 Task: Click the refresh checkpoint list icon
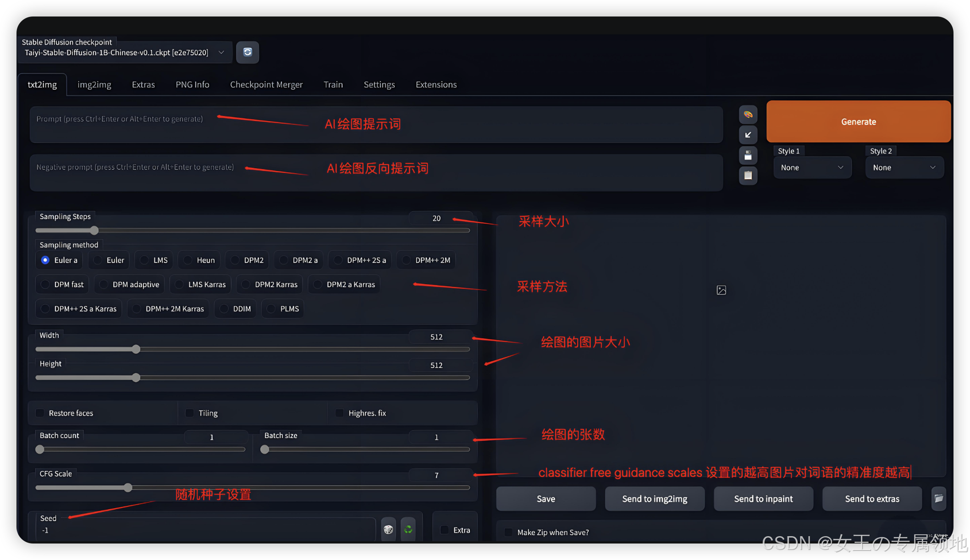pos(248,52)
